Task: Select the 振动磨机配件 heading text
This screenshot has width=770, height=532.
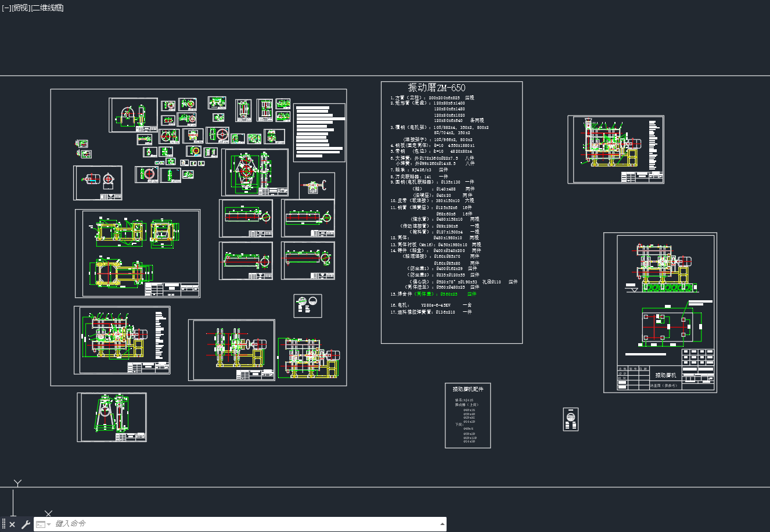Action: [x=468, y=389]
